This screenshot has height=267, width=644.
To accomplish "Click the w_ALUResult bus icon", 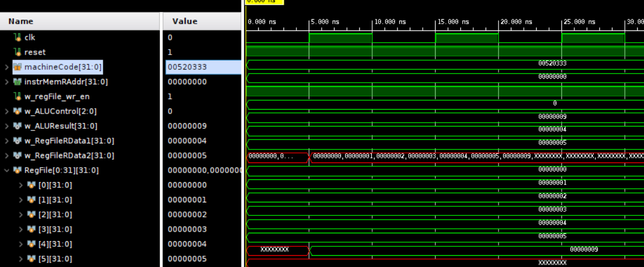I will point(17,126).
